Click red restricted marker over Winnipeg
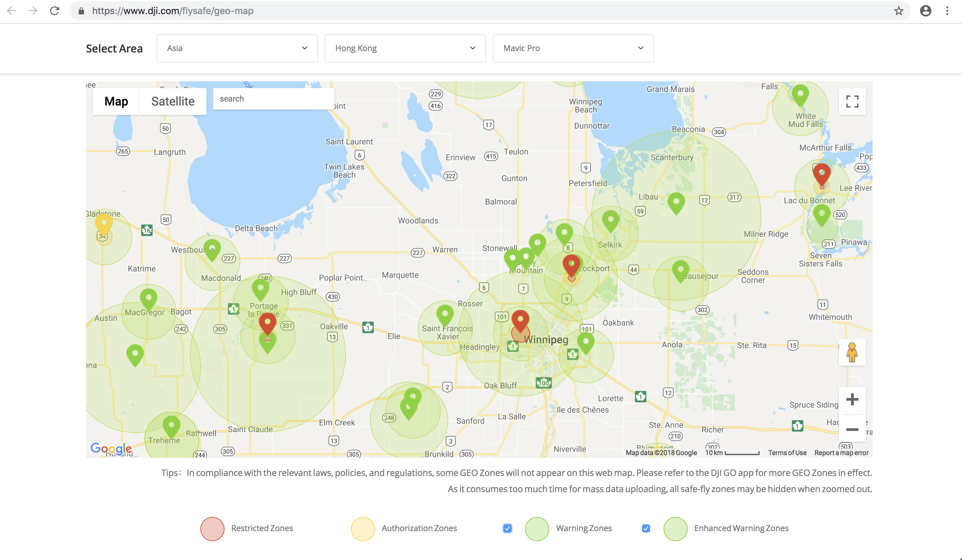Image resolution: width=962 pixels, height=560 pixels. (x=520, y=319)
